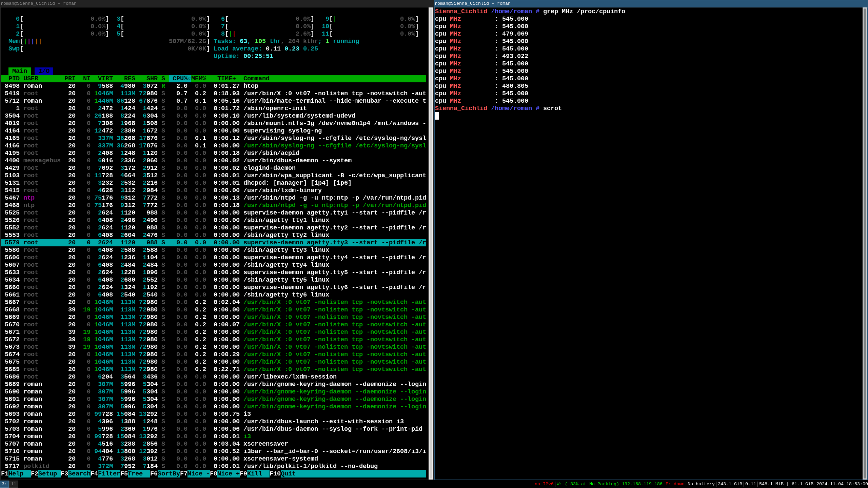Click the 479.069 MHz value line
868x488 pixels.
click(481, 34)
